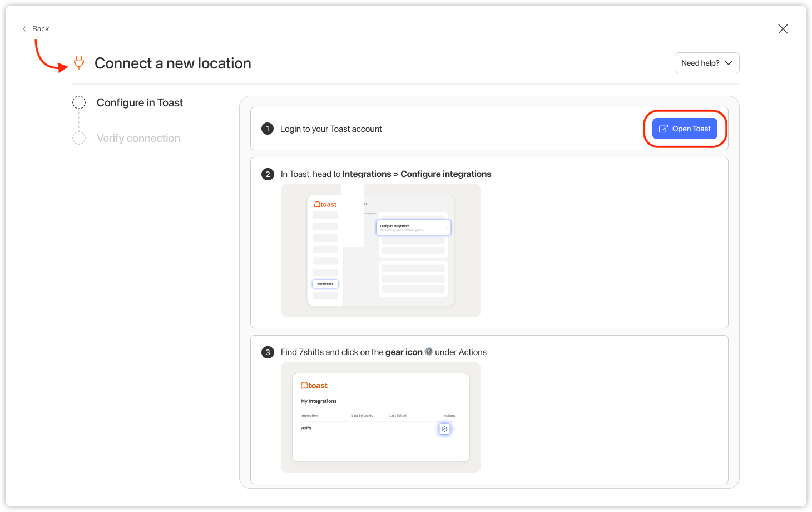Click the gear icon in My Integrations preview
The image size is (812, 512).
tap(444, 429)
